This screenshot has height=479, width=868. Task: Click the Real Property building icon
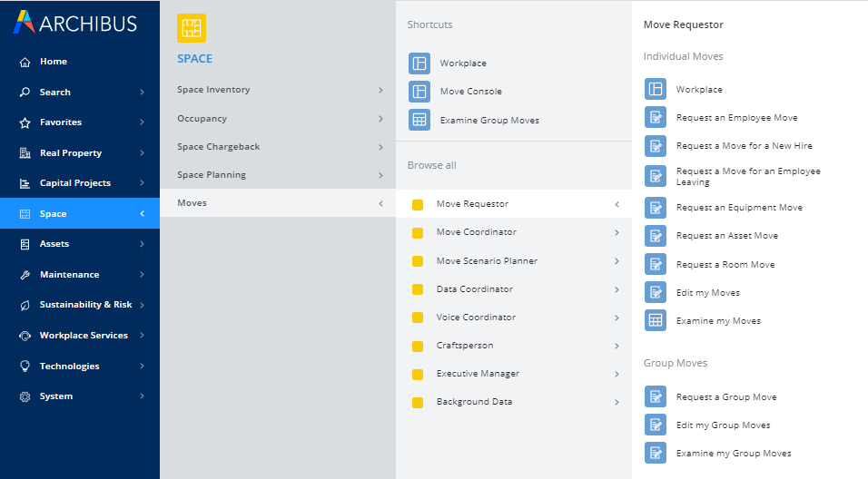[x=25, y=152]
